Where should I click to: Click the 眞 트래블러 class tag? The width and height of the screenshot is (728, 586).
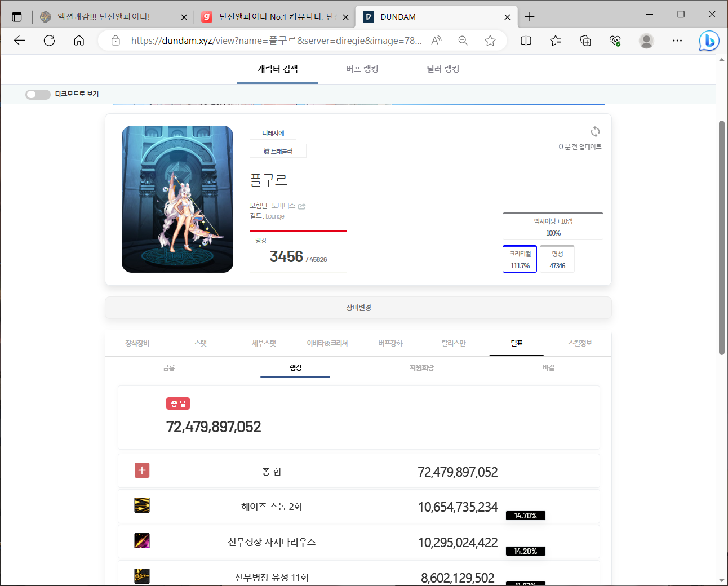[278, 151]
